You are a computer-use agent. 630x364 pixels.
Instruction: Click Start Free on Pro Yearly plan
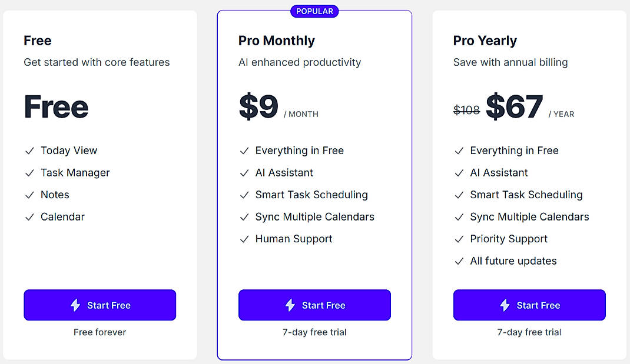529,305
